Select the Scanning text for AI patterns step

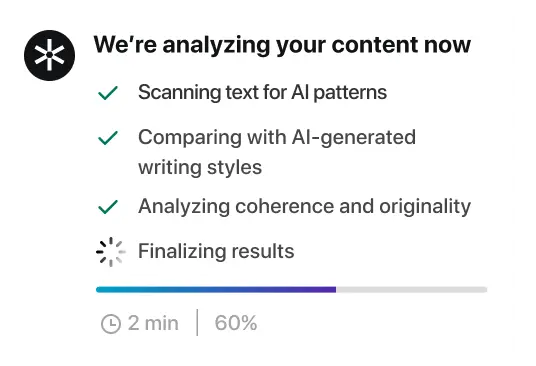click(x=262, y=93)
